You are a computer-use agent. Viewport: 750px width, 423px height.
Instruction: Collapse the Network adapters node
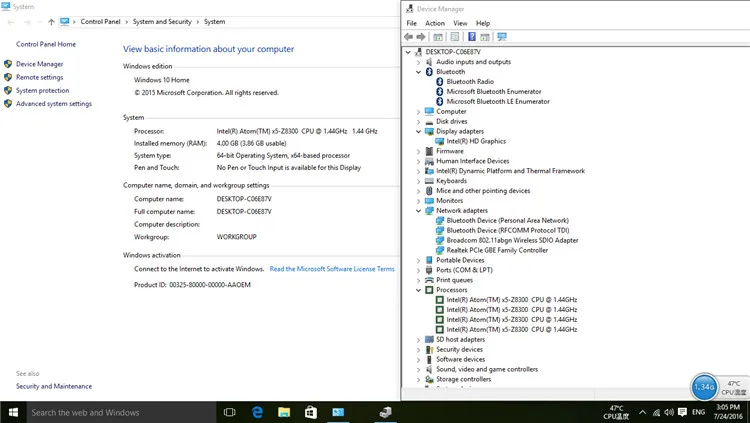point(419,211)
